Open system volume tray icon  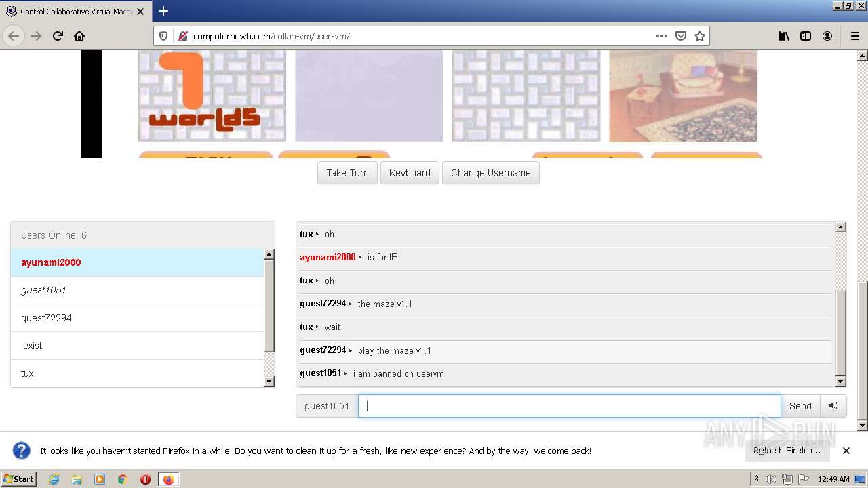(771, 479)
